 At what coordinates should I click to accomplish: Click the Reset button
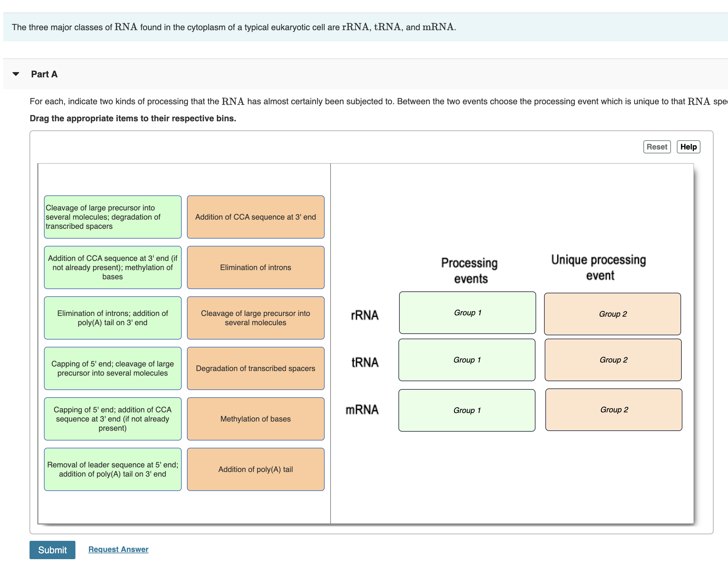click(657, 147)
